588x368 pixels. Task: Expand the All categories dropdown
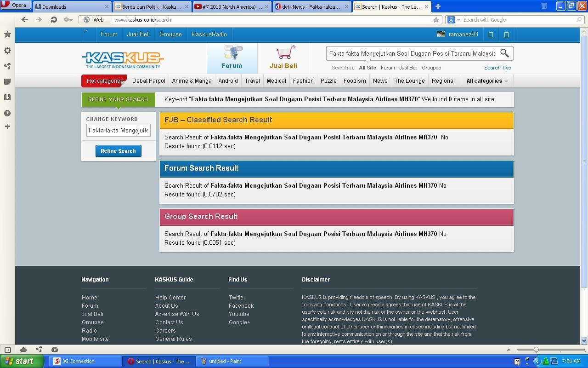tap(487, 80)
